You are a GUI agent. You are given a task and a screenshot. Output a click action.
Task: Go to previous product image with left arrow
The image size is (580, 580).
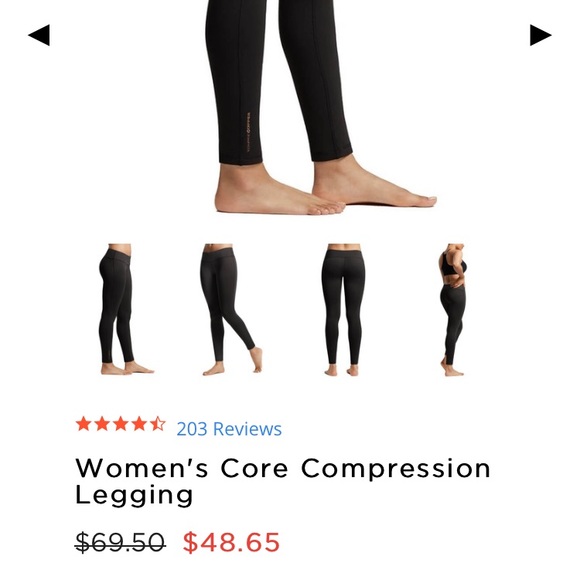(39, 35)
